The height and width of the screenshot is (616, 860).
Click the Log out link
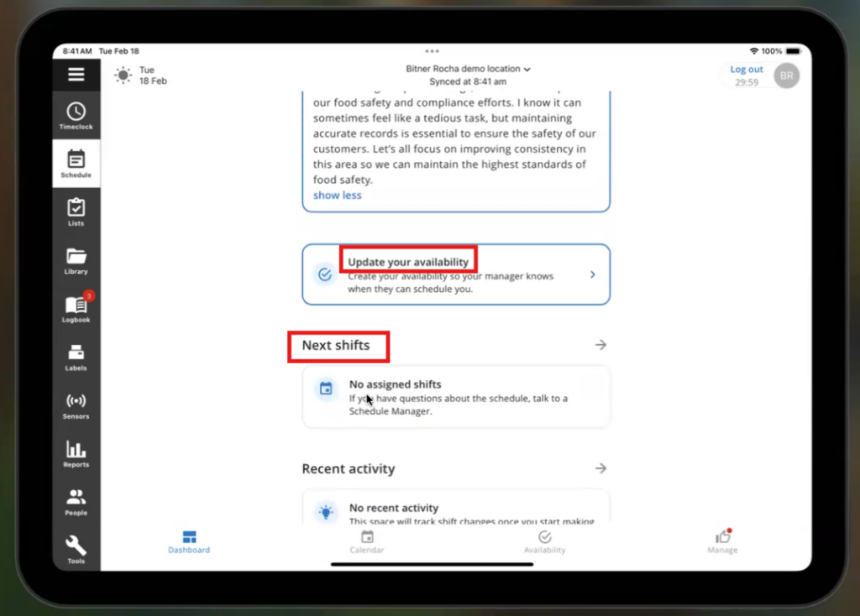tap(747, 69)
